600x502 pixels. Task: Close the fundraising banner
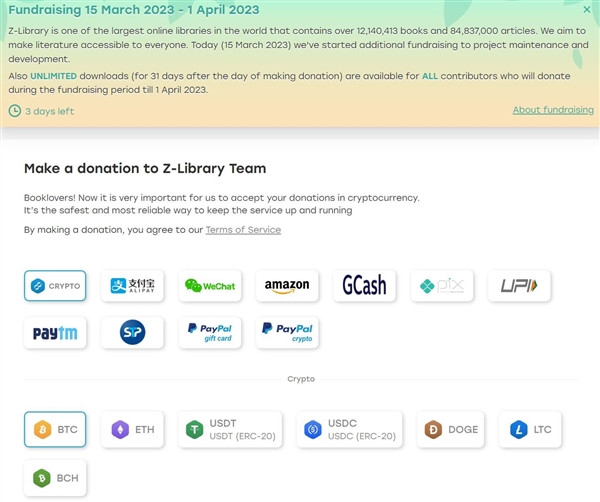click(587, 10)
